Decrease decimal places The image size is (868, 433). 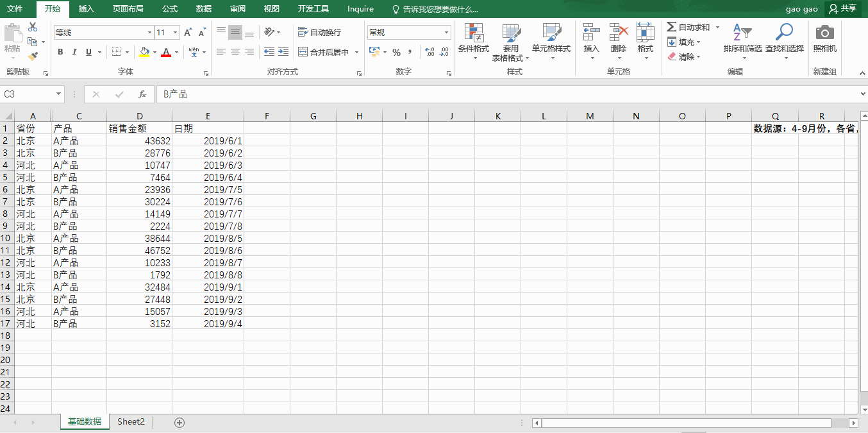[x=444, y=52]
